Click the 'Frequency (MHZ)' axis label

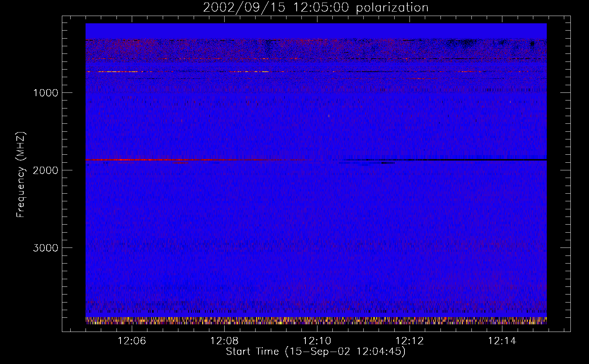click(21, 175)
